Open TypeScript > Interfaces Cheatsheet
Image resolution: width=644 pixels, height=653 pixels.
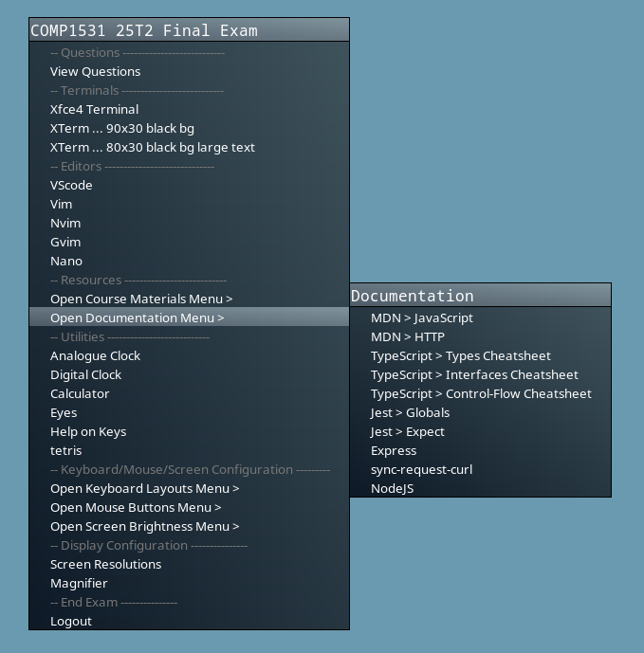point(474,375)
